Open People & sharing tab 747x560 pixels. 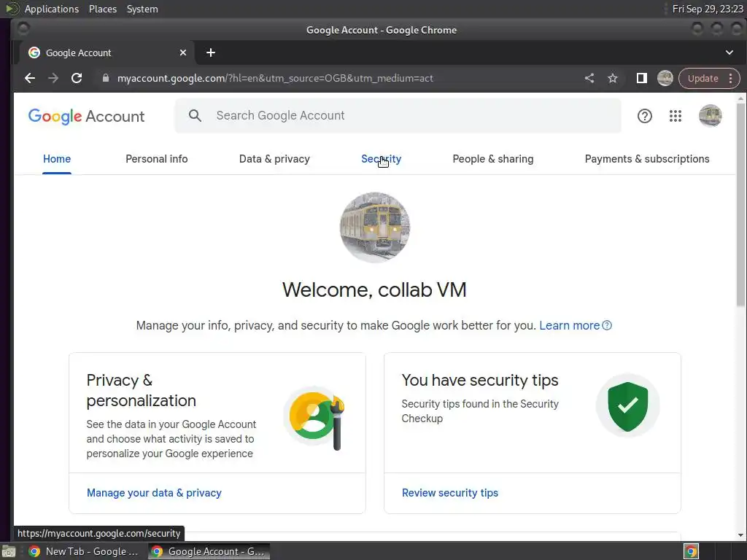coord(492,159)
